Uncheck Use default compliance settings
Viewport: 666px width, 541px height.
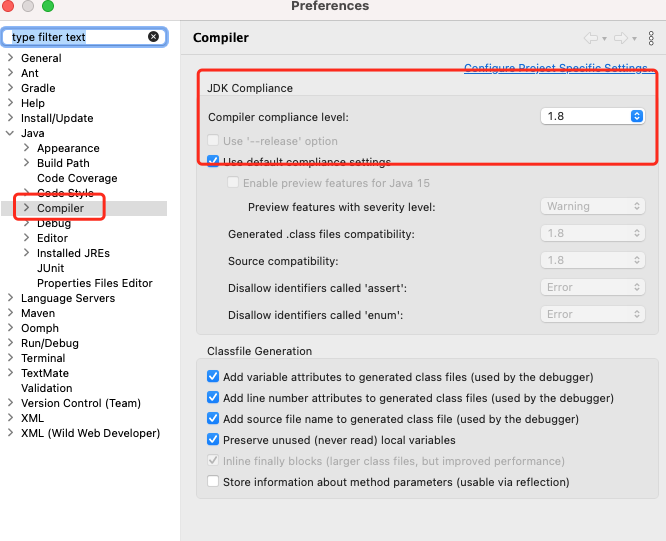[213, 161]
